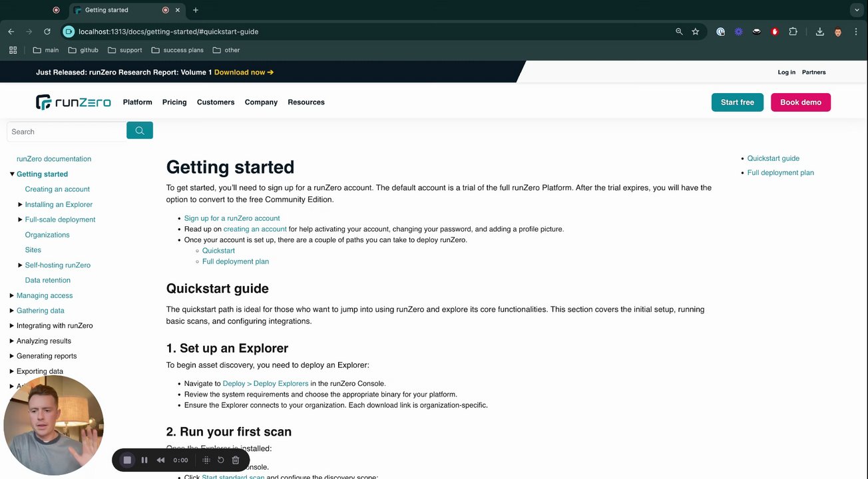Open the Platform menu
868x479 pixels.
[x=137, y=102]
